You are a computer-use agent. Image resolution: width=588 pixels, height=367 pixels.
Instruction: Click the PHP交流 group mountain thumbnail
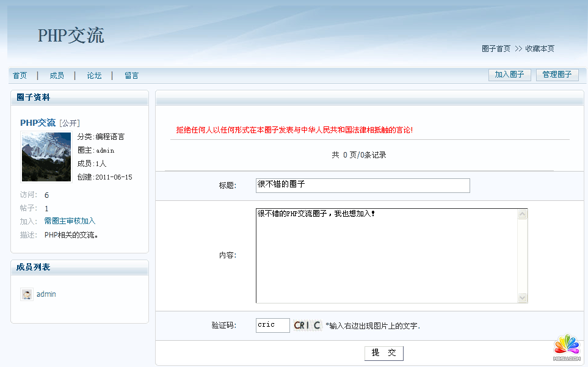46,157
